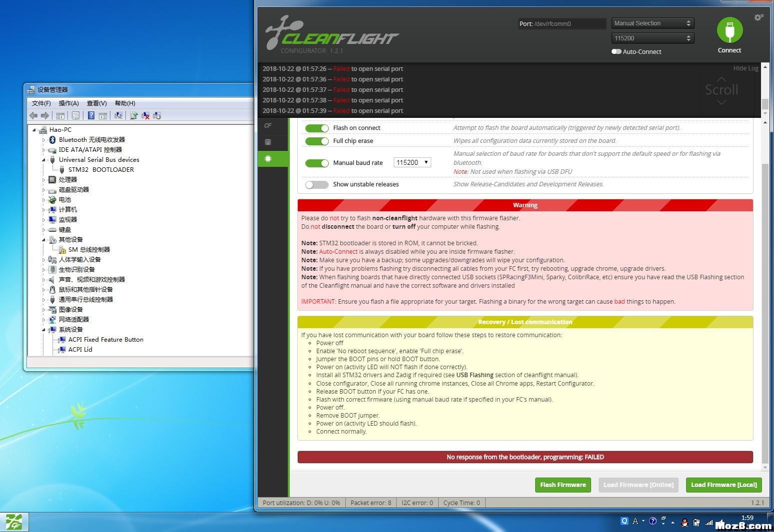Collapse Hao-PC root node
Screen dimensions: 774x532
coord(34,130)
